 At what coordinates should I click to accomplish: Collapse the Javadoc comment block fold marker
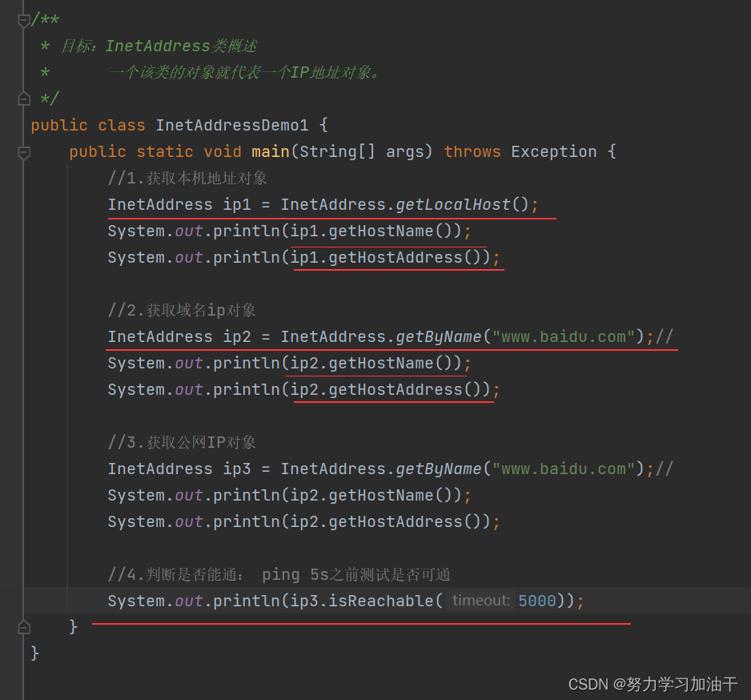pos(24,21)
